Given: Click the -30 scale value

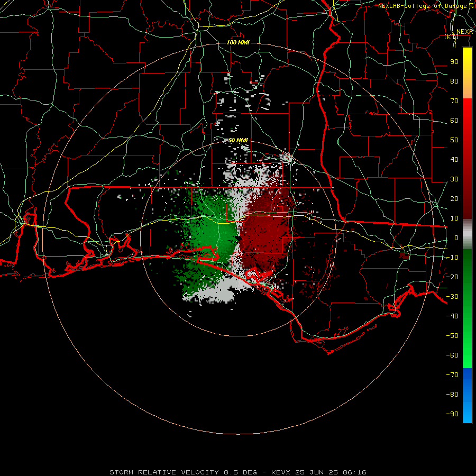Looking at the screenshot, I should coord(452,297).
